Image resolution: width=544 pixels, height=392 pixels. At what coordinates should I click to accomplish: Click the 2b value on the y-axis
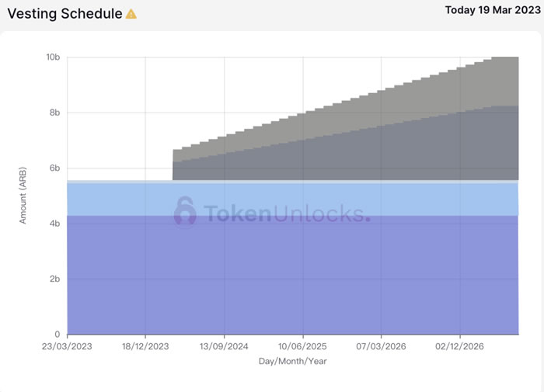click(x=56, y=279)
